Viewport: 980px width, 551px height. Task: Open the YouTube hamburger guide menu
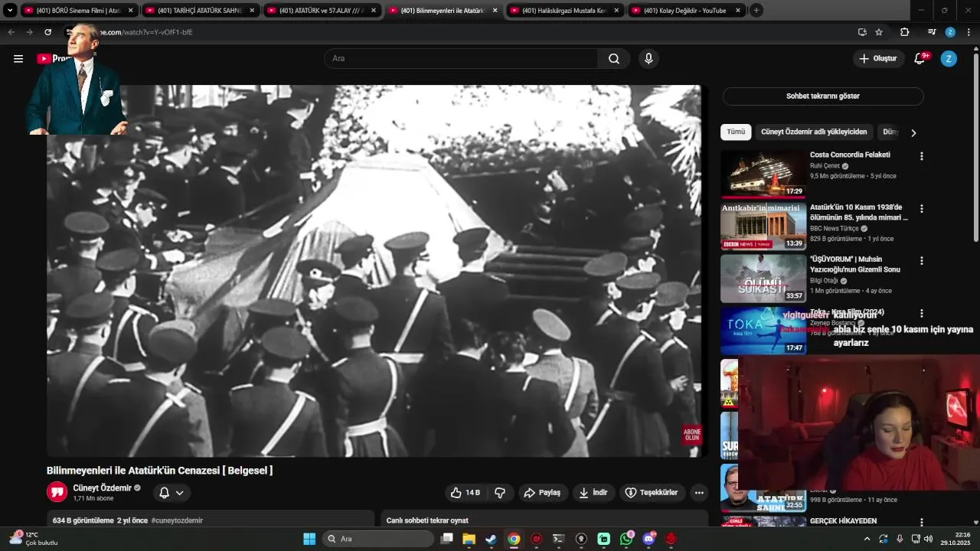[x=18, y=59]
